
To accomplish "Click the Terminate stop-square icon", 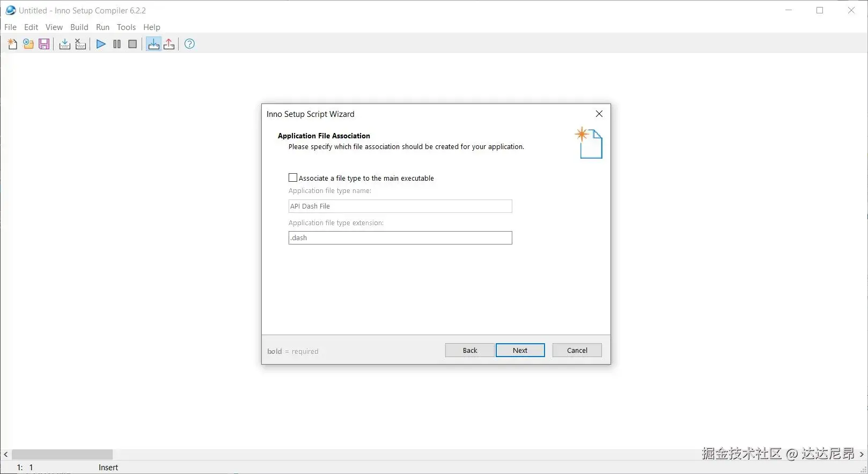I will [133, 44].
